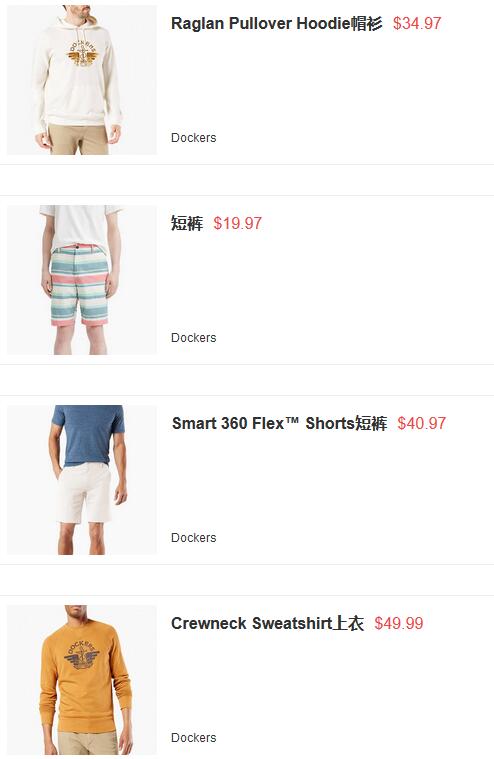
Task: Open the Dockers brand under the sweatshirt
Action: tap(194, 737)
